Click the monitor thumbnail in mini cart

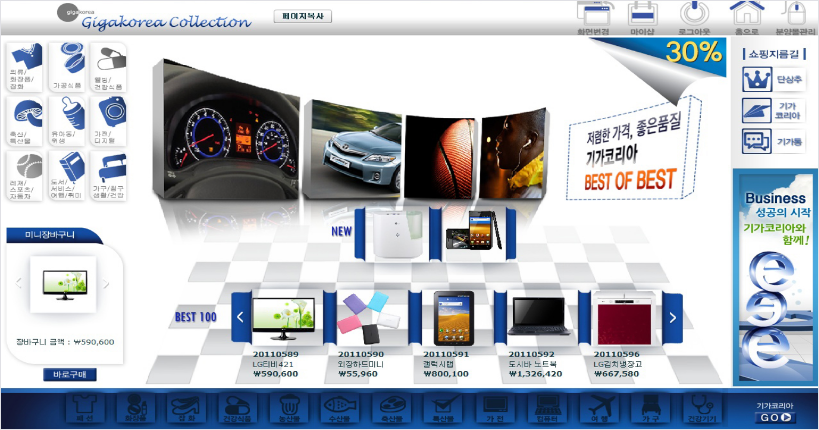pyautogui.click(x=64, y=285)
